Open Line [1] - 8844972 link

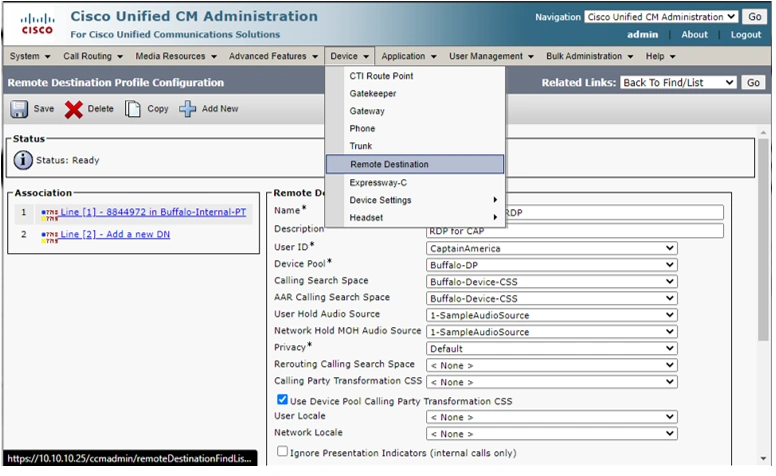click(x=153, y=212)
